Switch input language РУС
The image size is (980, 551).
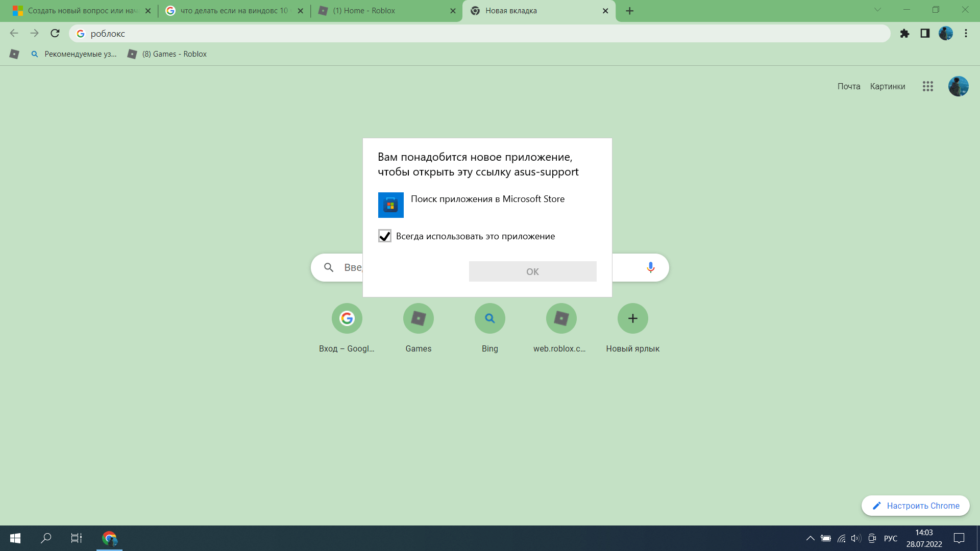click(891, 538)
